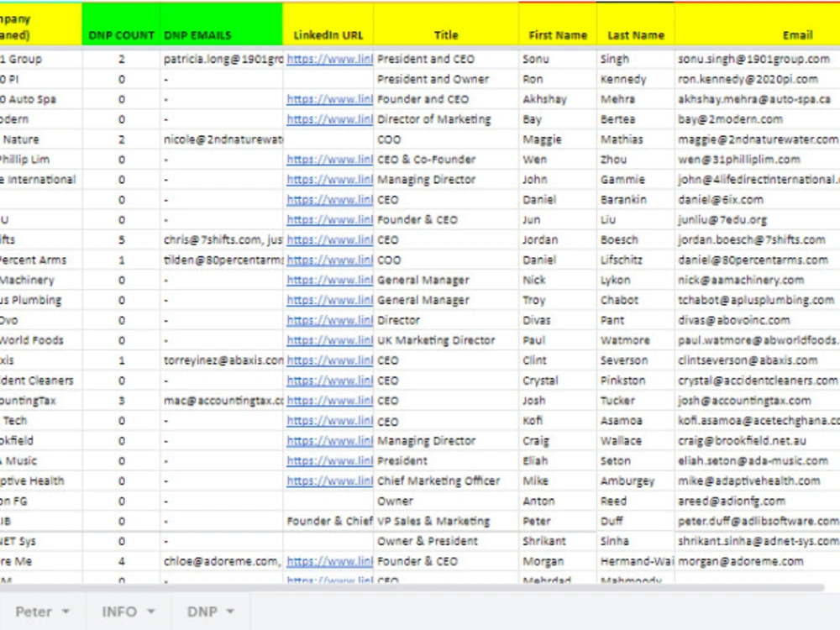Select last name cell Severson
The height and width of the screenshot is (630, 840).
pyautogui.click(x=635, y=360)
